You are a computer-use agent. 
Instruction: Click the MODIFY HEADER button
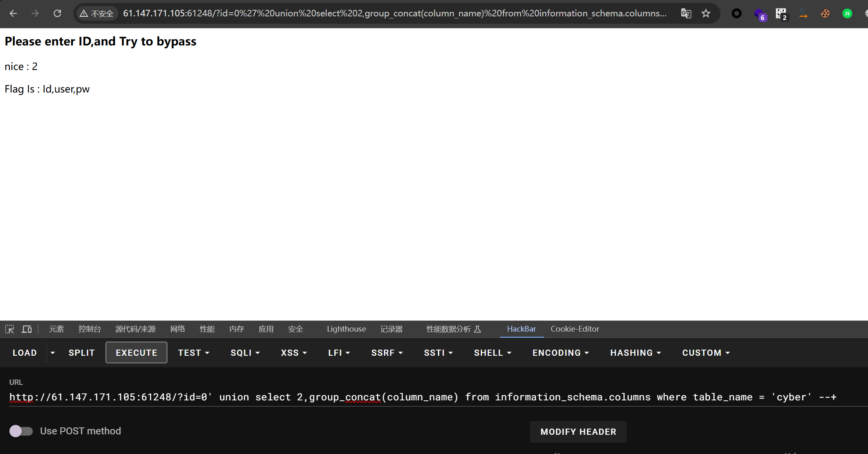pos(578,432)
